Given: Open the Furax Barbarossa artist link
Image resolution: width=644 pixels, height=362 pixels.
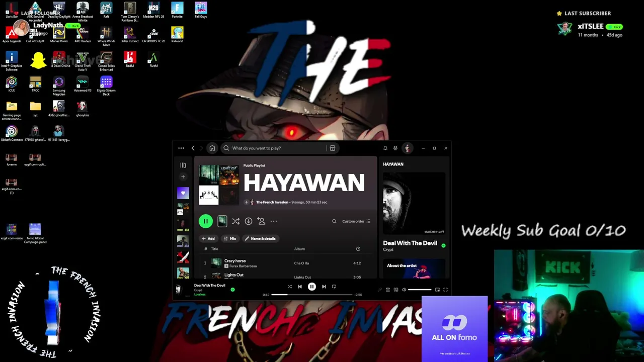Looking at the screenshot, I should (243, 266).
